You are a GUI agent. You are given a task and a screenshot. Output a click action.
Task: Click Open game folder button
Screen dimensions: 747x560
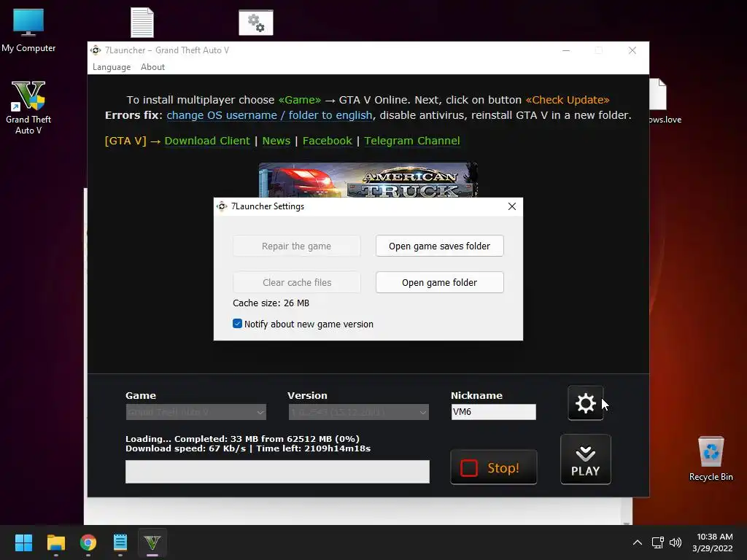pos(439,282)
